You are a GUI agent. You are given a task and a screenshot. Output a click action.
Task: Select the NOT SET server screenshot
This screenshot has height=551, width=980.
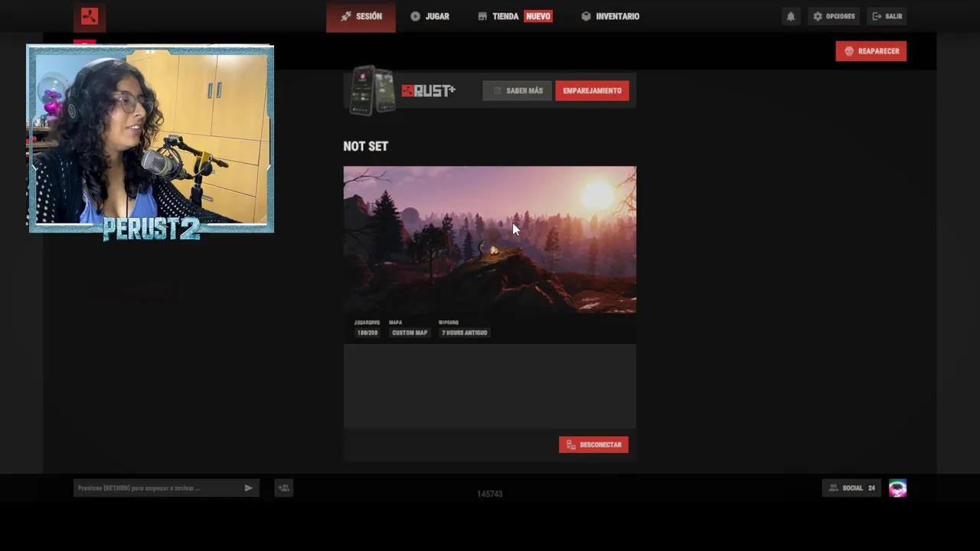click(490, 239)
